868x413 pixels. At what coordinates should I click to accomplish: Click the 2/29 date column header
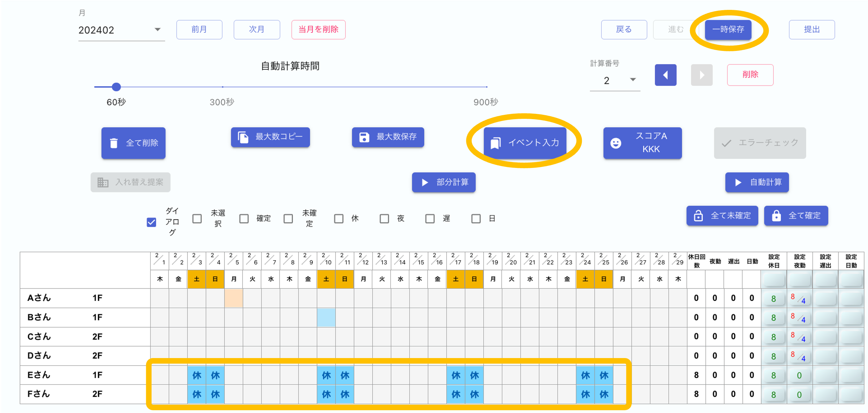coord(678,261)
